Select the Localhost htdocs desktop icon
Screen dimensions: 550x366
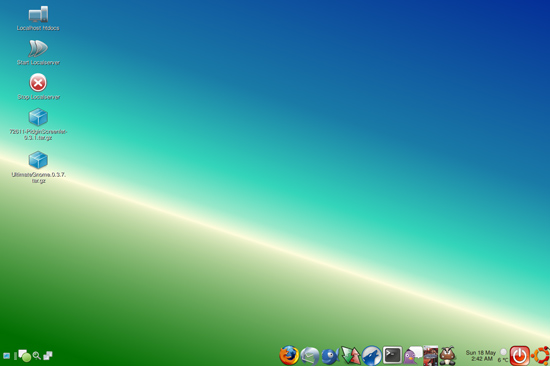coord(38,18)
